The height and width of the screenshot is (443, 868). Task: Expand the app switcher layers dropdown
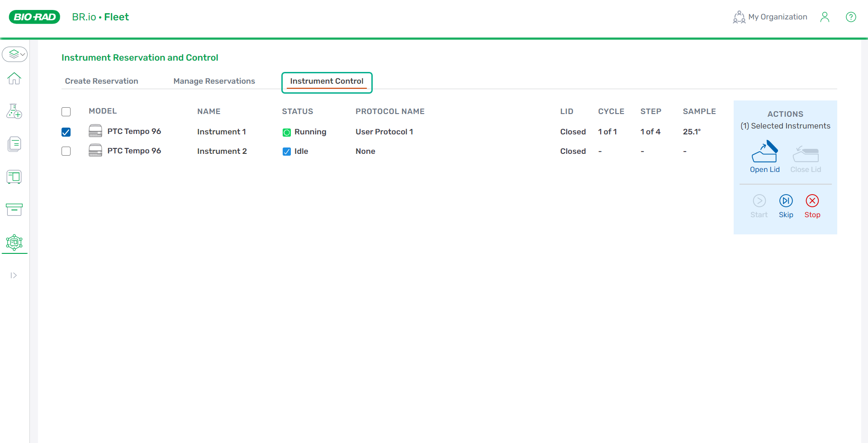pyautogui.click(x=15, y=54)
